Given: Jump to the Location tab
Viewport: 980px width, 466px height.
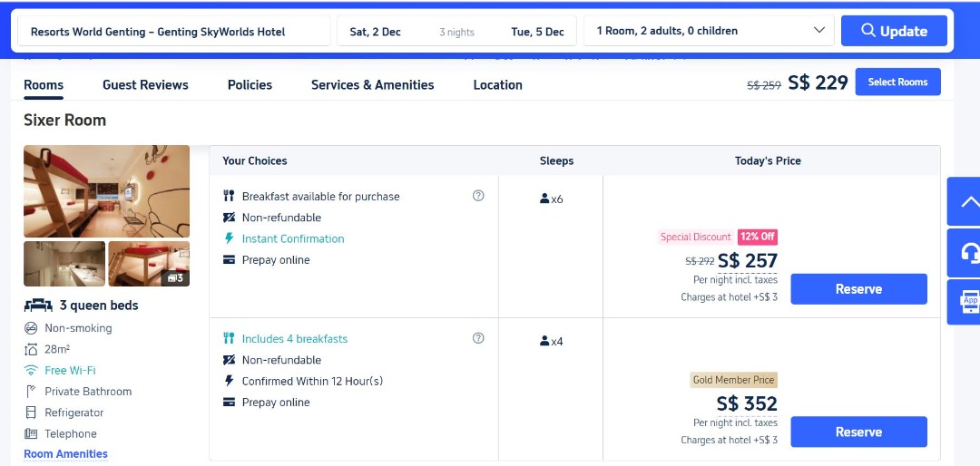Looking at the screenshot, I should click(x=497, y=84).
